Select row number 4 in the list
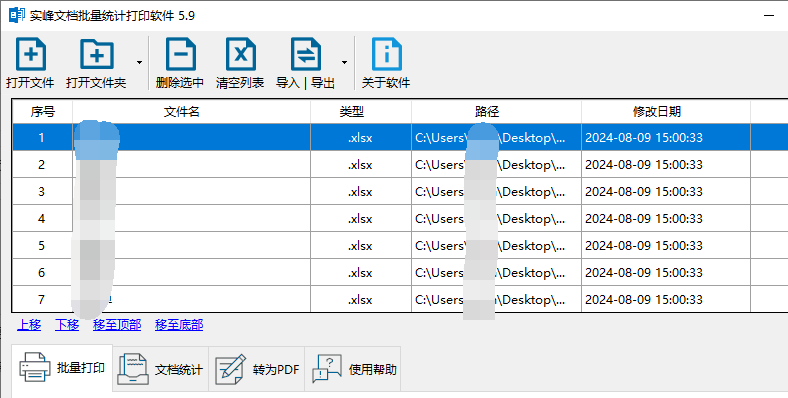 [400, 219]
